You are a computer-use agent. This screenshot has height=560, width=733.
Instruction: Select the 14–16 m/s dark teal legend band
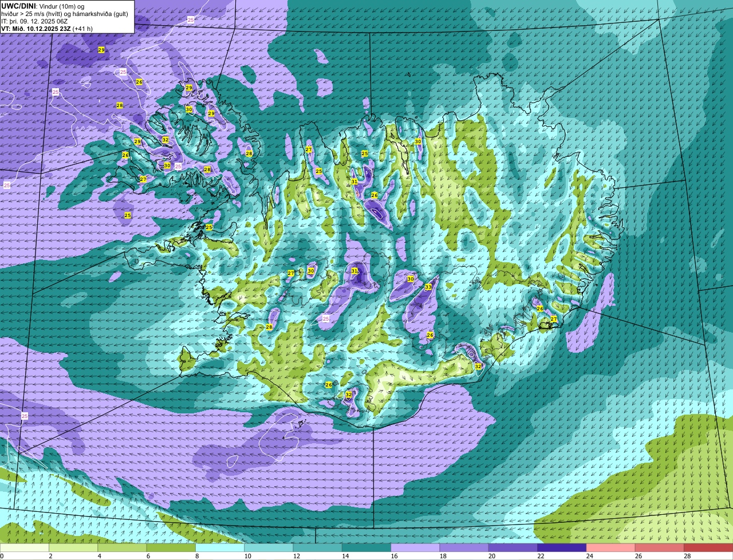pos(366,547)
